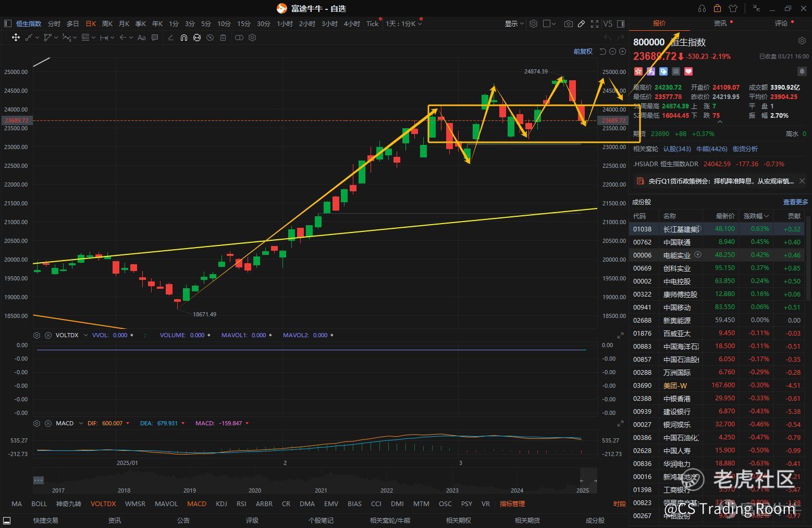This screenshot has width=812, height=528.
Task: Open customer service headphone icon
Action: click(x=702, y=8)
